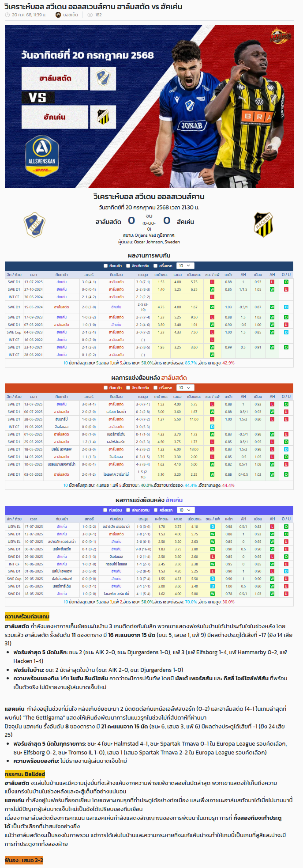Click the Halmstad crest inside the banner image

(x=103, y=79)
